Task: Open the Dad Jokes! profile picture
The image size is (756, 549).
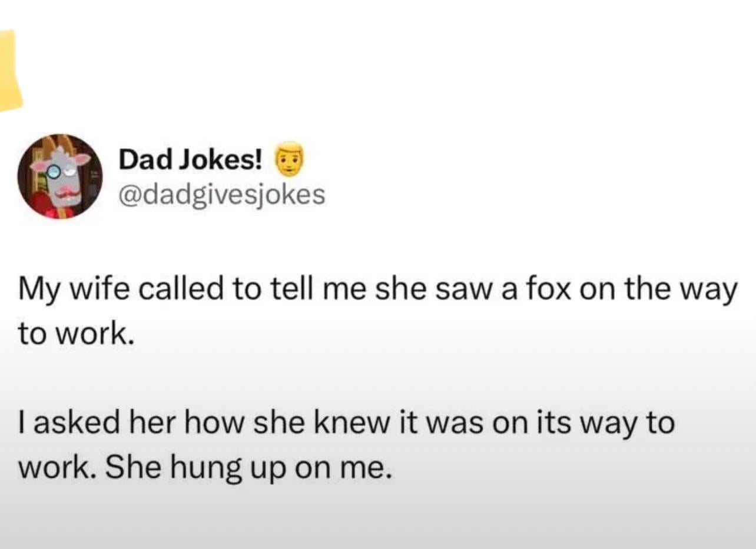Action: 59,176
